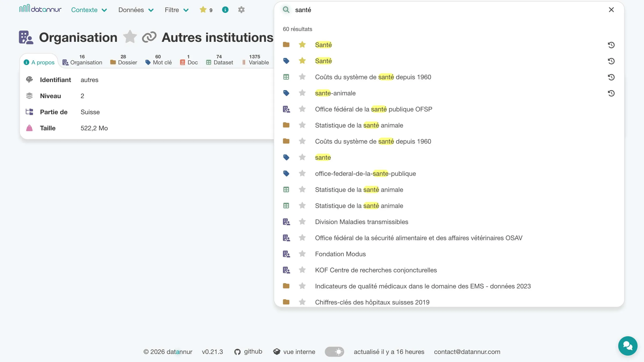Click organisation icon of OFSP result
Viewport: 644px width, 362px height.
pyautogui.click(x=286, y=109)
